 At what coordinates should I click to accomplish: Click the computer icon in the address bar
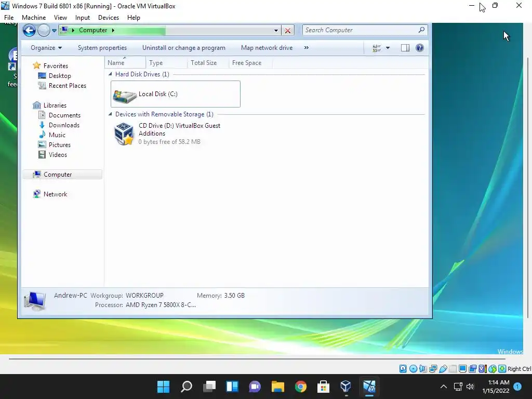point(64,30)
